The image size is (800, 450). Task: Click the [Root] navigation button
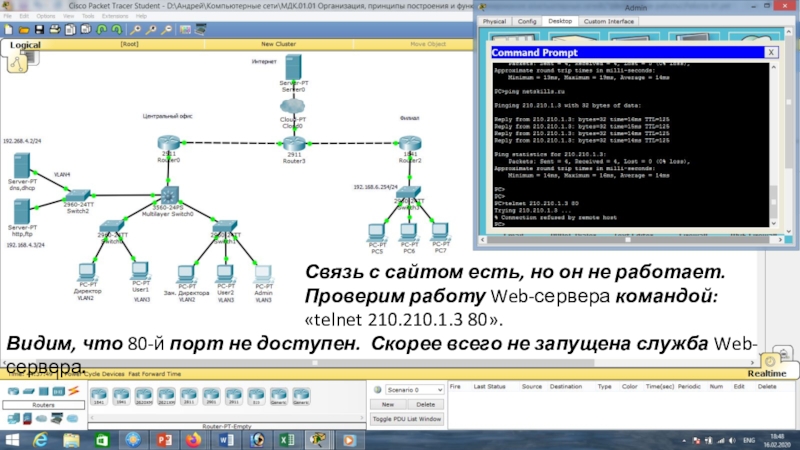[x=129, y=44]
